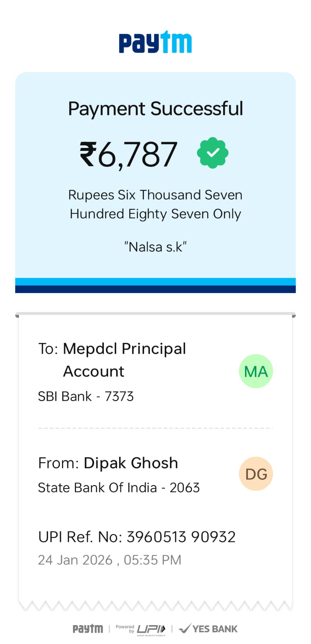The height and width of the screenshot is (644, 311).
Task: Select recipient Mepdcl Principal Account name
Action: coord(124,359)
